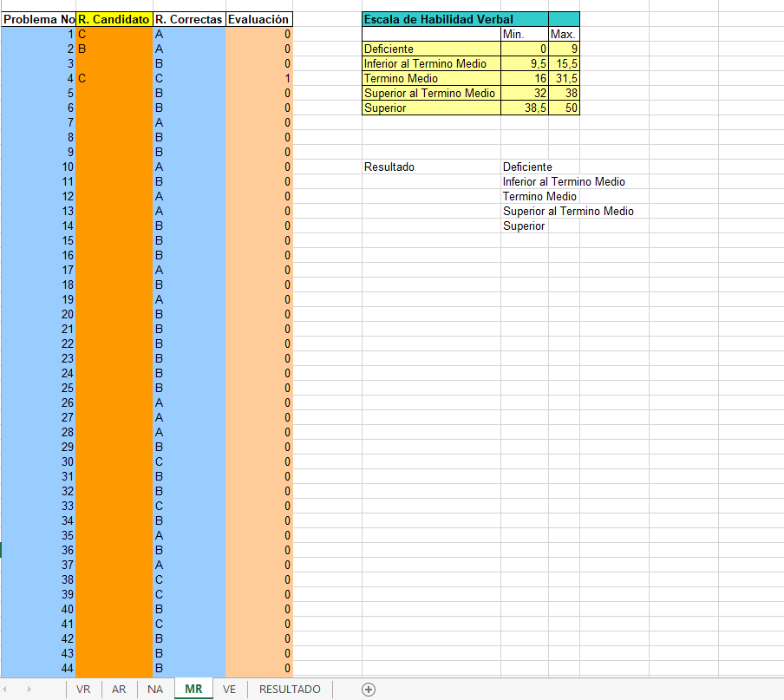Select the Max. value 50 cell
Image resolution: width=784 pixels, height=700 pixels.
click(564, 108)
